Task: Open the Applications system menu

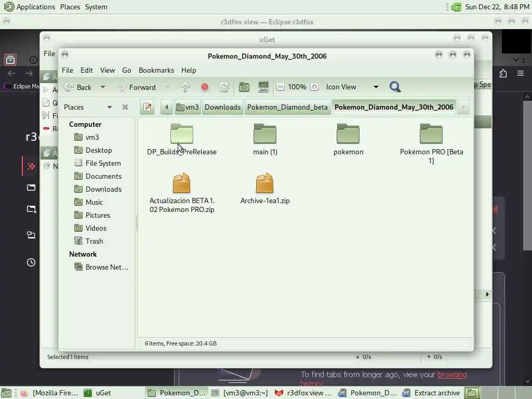Action: (x=30, y=7)
